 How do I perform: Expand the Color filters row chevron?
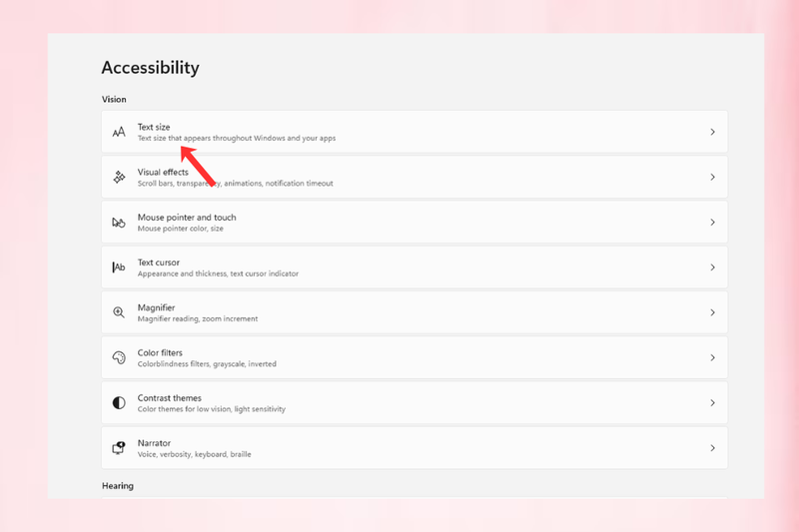[x=712, y=358]
